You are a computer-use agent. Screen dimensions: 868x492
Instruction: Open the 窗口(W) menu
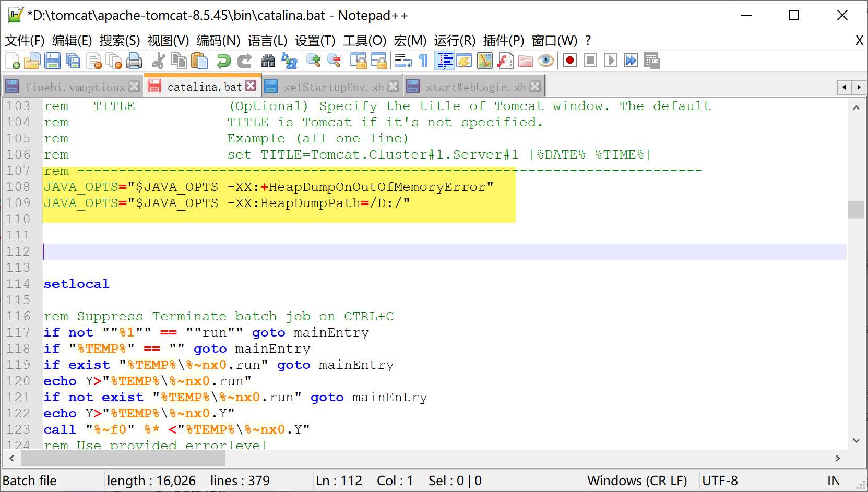click(554, 41)
